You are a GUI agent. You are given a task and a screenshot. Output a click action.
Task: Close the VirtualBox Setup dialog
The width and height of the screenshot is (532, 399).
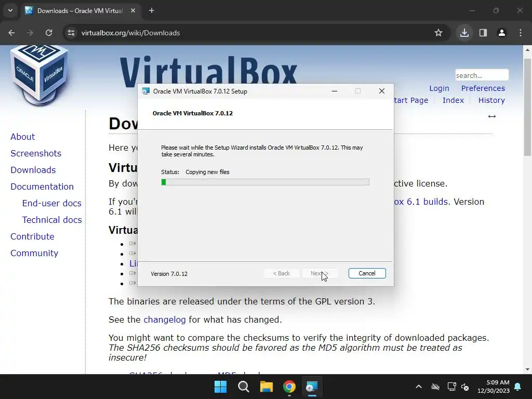pyautogui.click(x=382, y=91)
